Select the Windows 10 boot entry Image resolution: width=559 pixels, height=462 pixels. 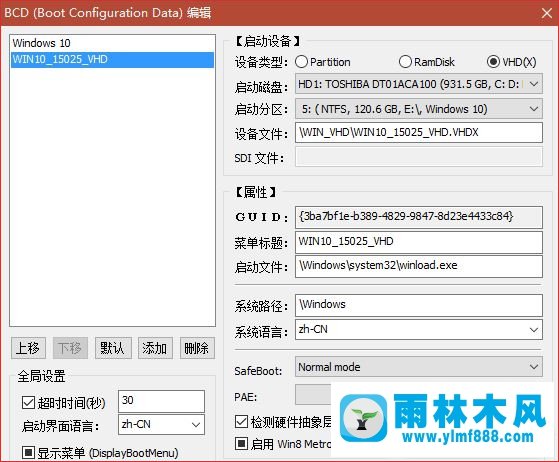112,43
